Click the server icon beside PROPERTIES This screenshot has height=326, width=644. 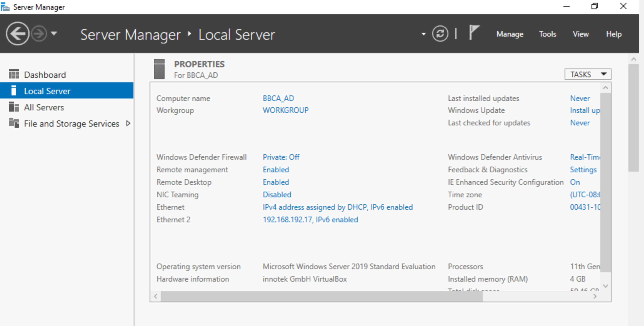(159, 69)
